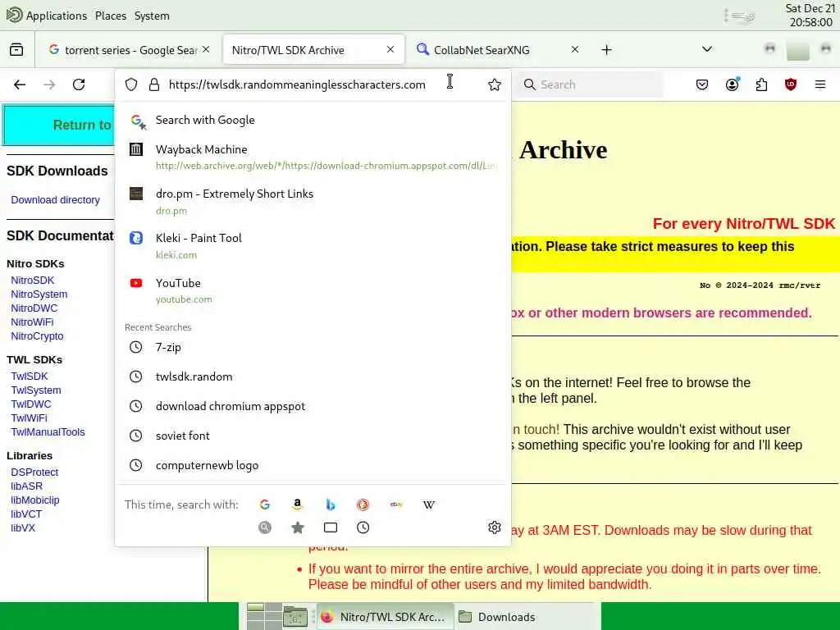
Task: Search this time with Amazon icon
Action: 297,504
